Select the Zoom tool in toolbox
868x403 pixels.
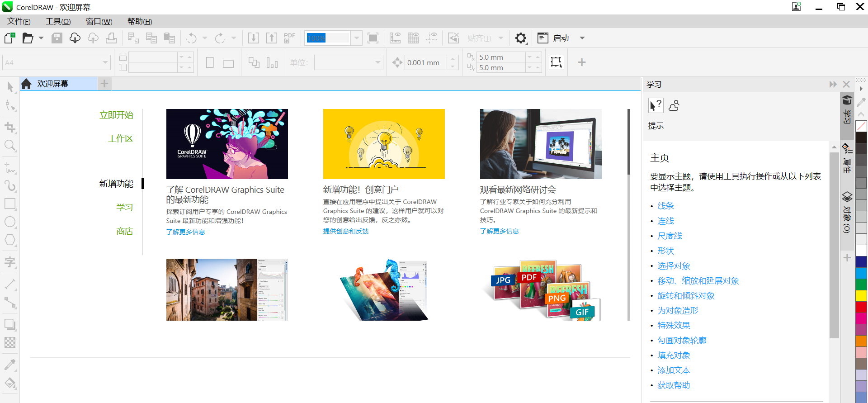10,146
